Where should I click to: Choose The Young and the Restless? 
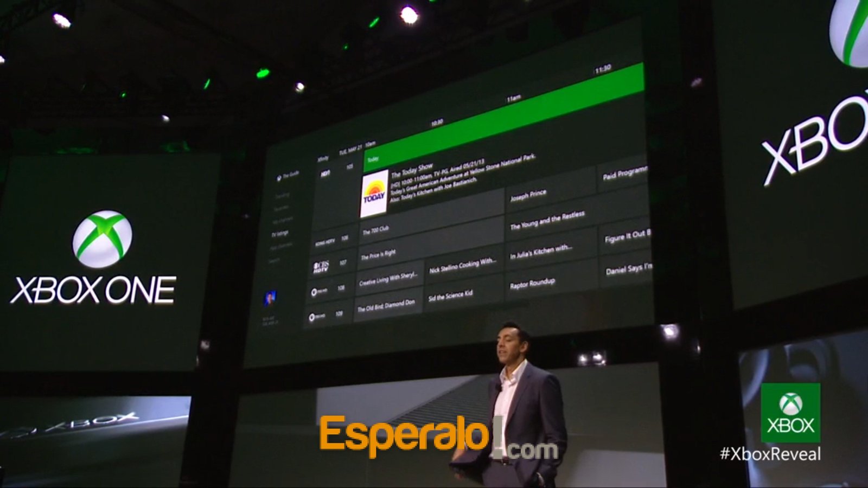click(x=547, y=220)
